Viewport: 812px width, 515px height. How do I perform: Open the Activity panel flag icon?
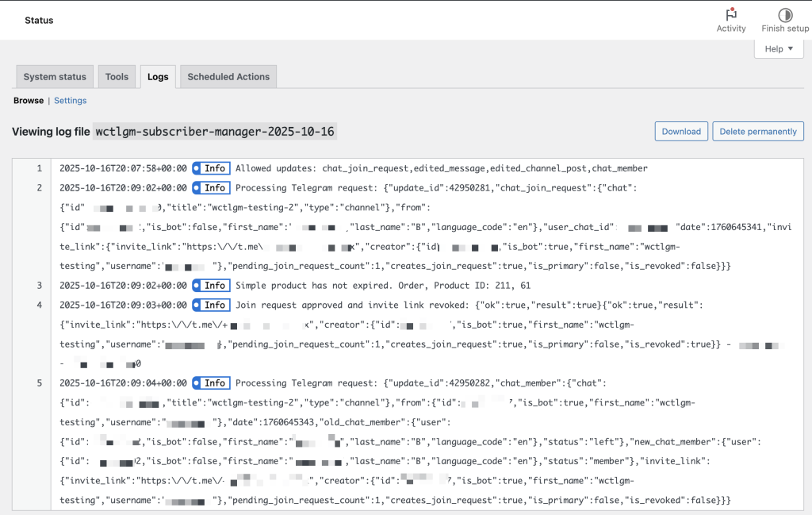coord(730,14)
